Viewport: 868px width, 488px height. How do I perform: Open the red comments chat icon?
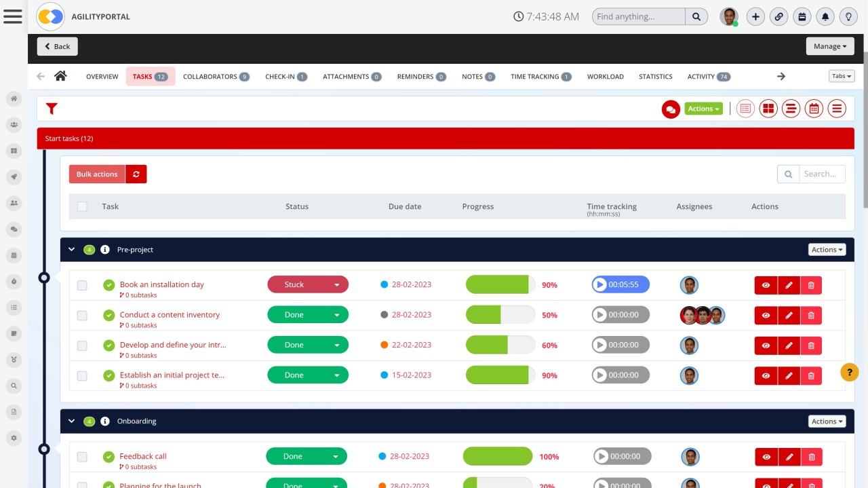pos(671,109)
